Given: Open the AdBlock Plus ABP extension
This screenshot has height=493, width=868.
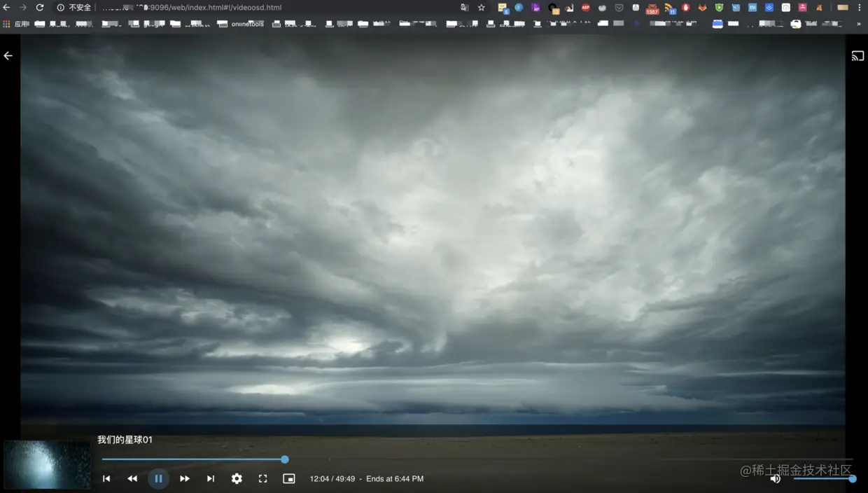Looking at the screenshot, I should tap(586, 8).
